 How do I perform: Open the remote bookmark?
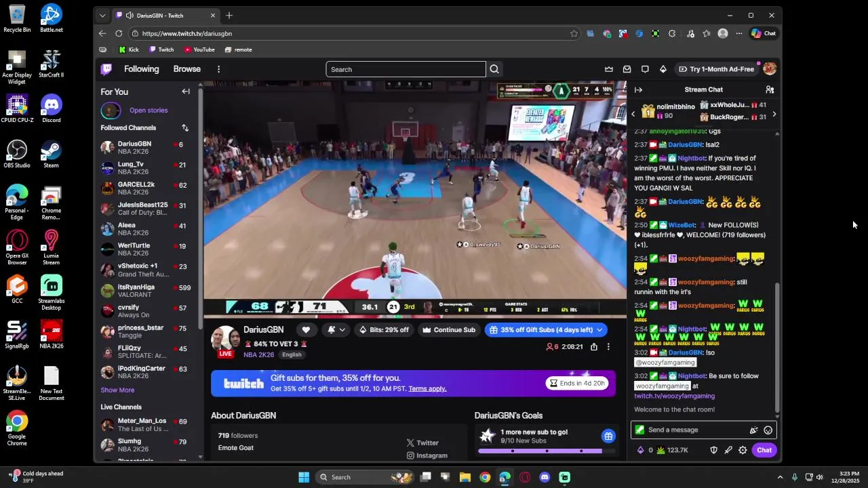point(238,49)
